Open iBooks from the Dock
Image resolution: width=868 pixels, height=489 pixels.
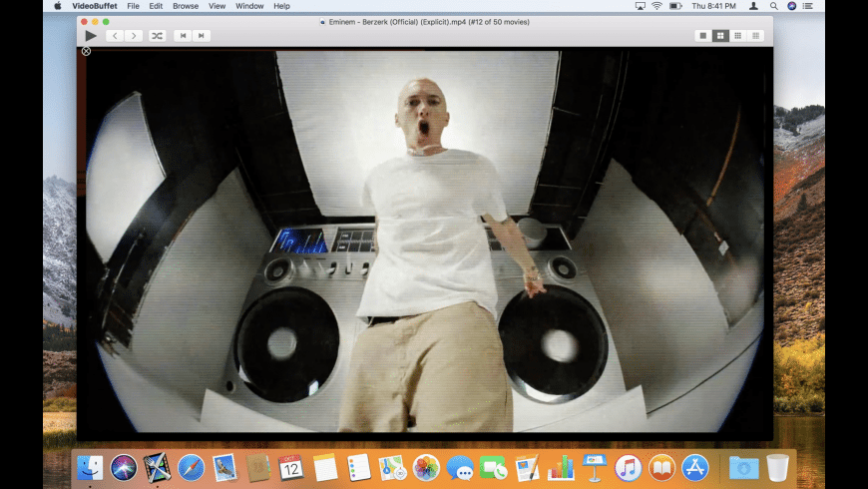point(661,468)
